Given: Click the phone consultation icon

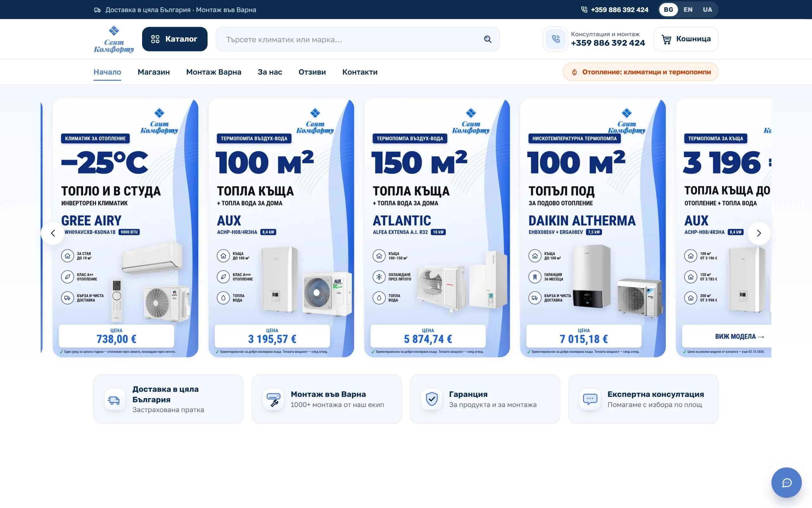Looking at the screenshot, I should [556, 39].
